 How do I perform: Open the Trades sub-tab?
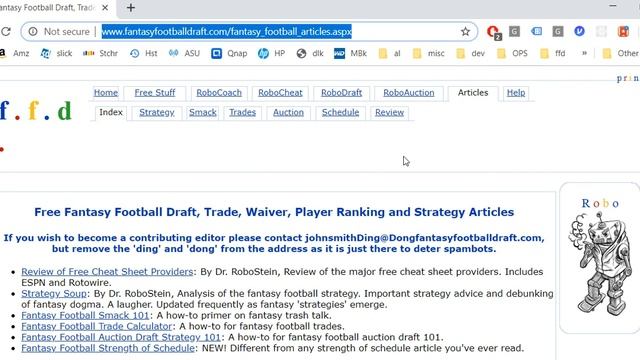tap(242, 112)
